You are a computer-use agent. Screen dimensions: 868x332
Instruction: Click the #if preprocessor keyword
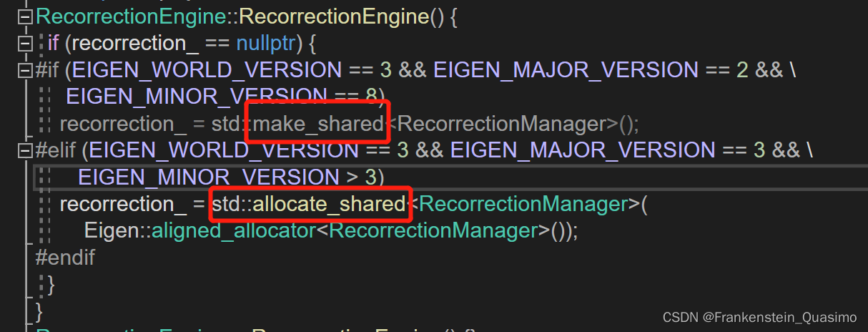pyautogui.click(x=46, y=70)
